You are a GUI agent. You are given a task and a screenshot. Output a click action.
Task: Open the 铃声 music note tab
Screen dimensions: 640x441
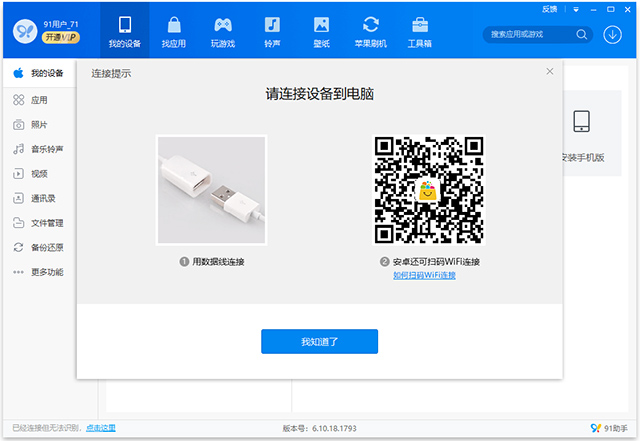pos(272,31)
